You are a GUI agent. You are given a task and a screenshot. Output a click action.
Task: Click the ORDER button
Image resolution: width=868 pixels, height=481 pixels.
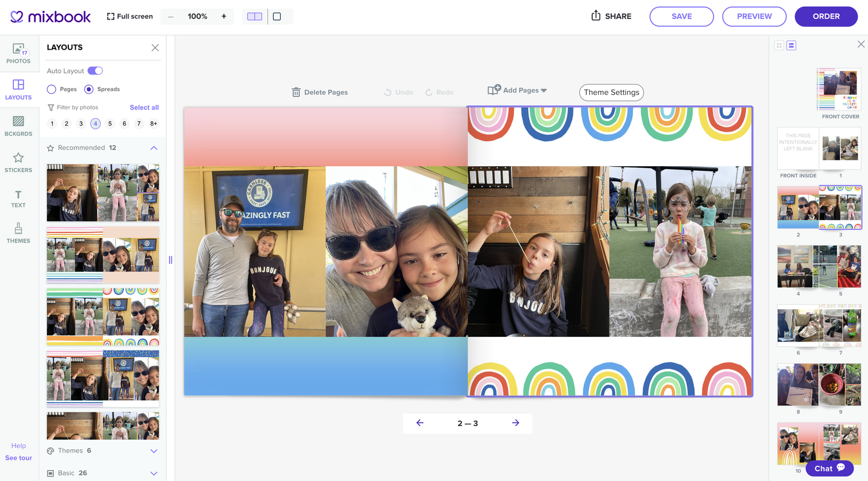(x=826, y=16)
